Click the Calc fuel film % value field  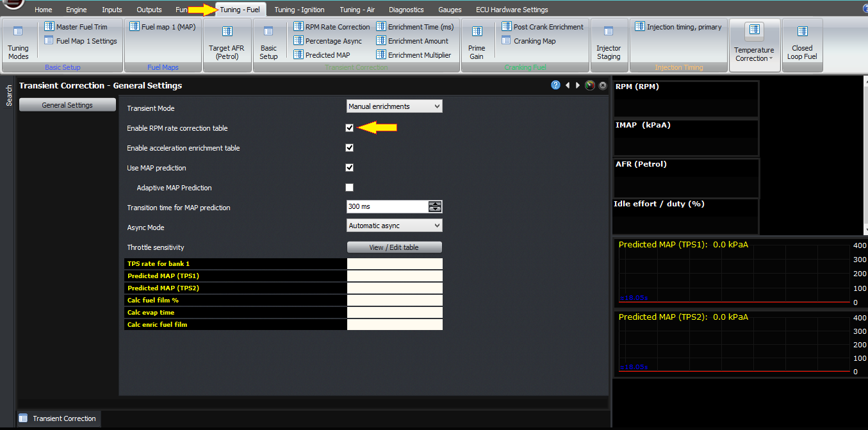395,301
